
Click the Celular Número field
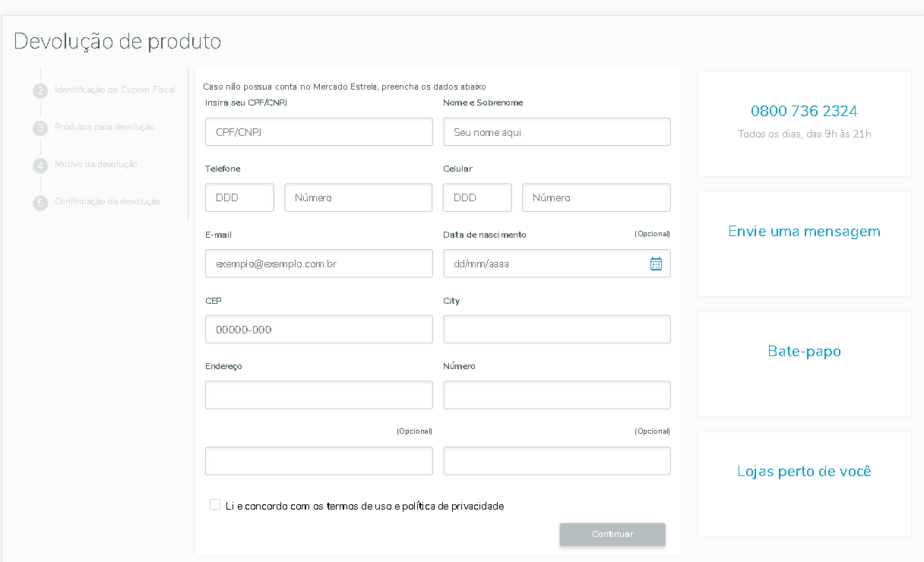coord(596,197)
